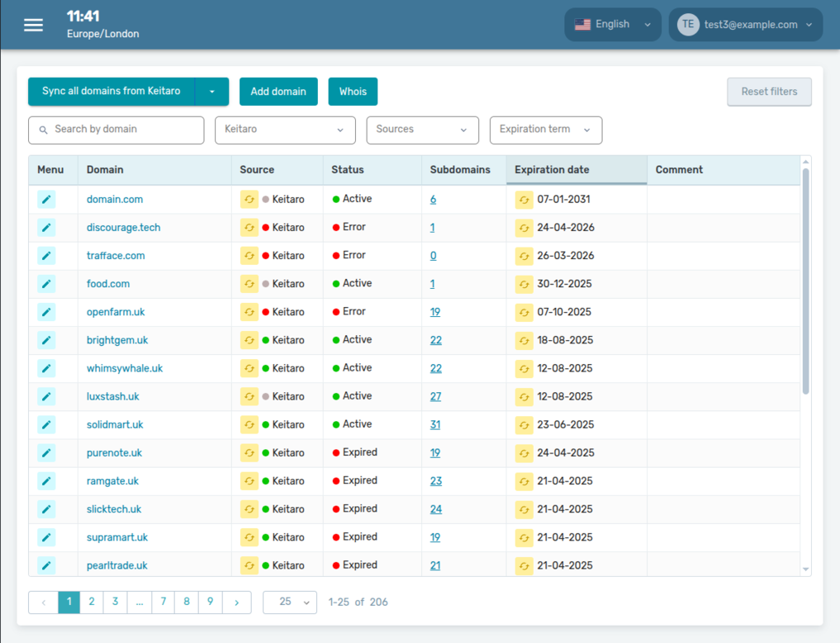
Task: Open the Sources filter dropdown
Action: point(422,130)
